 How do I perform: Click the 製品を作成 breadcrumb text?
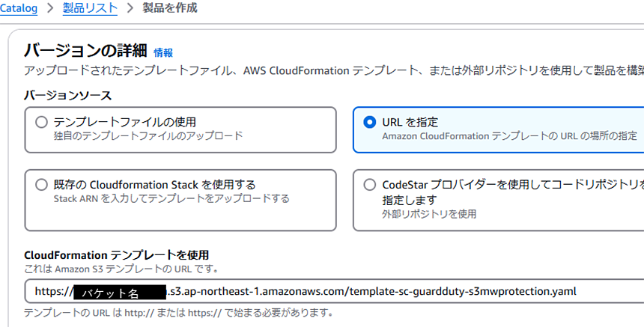coord(170,7)
